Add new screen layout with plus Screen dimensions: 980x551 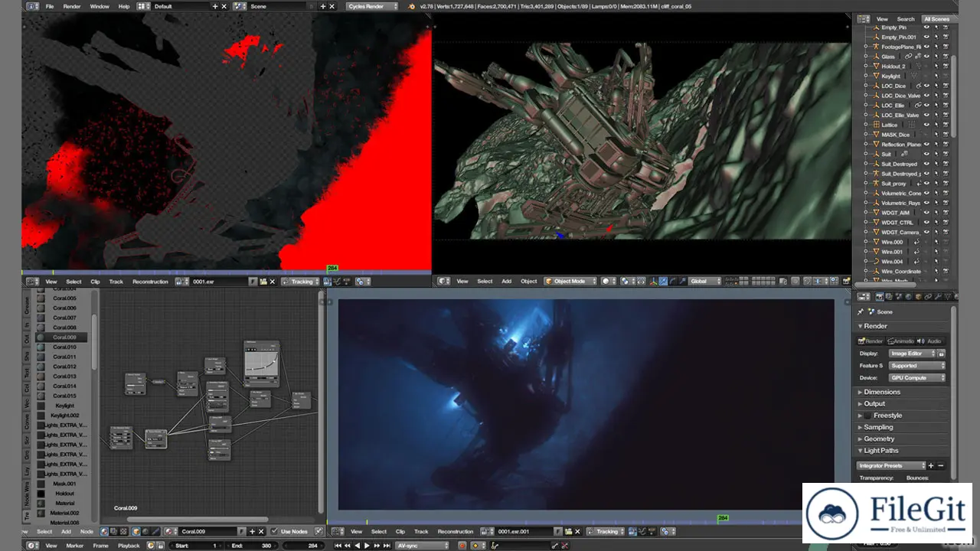[215, 6]
